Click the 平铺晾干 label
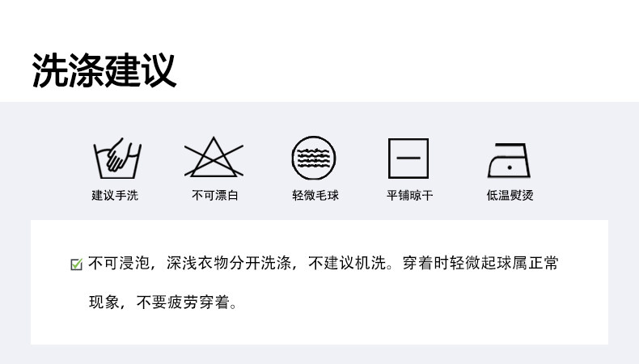Screen dimensions: 639x364 click(409, 195)
